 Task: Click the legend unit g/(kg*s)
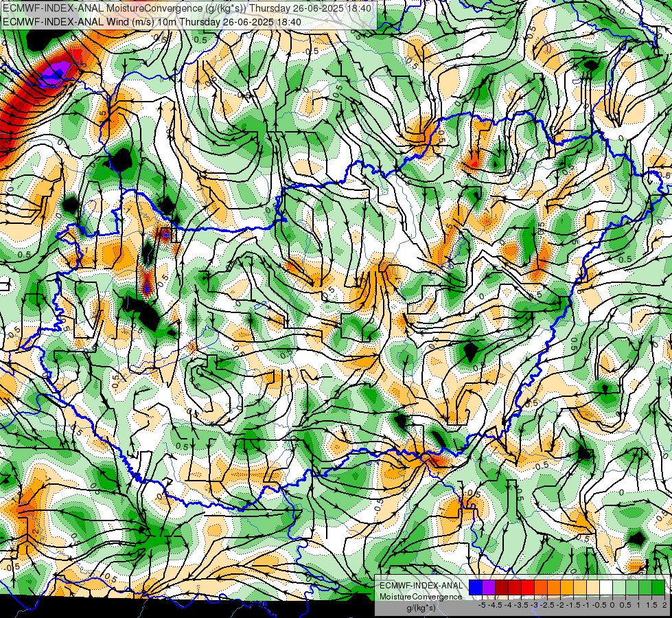(421, 608)
